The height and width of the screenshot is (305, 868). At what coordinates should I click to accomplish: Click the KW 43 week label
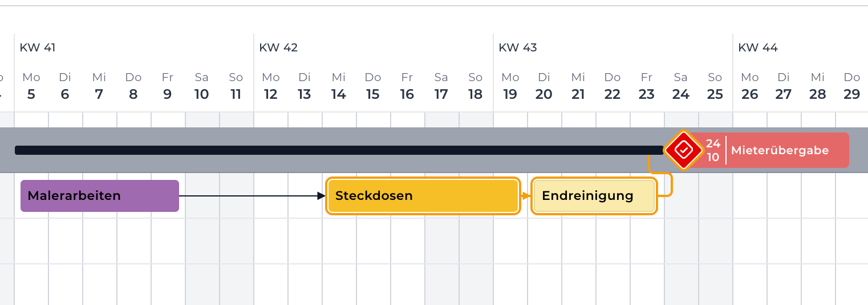[x=518, y=47]
